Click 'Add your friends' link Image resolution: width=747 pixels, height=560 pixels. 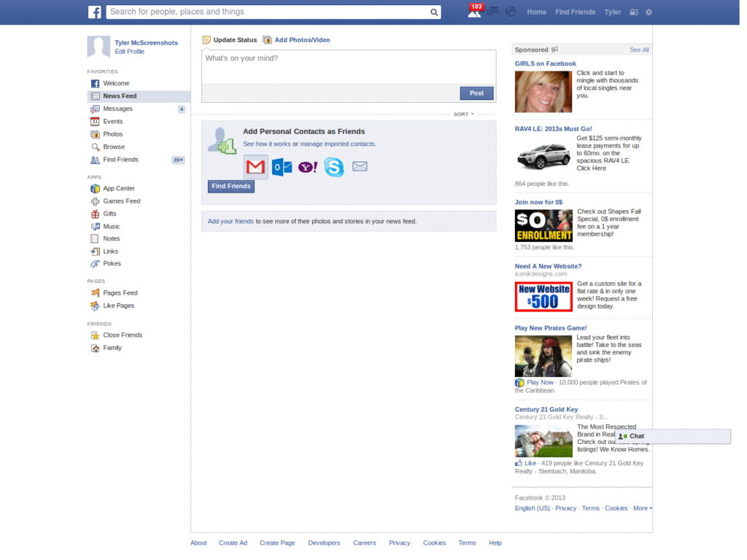point(231,222)
